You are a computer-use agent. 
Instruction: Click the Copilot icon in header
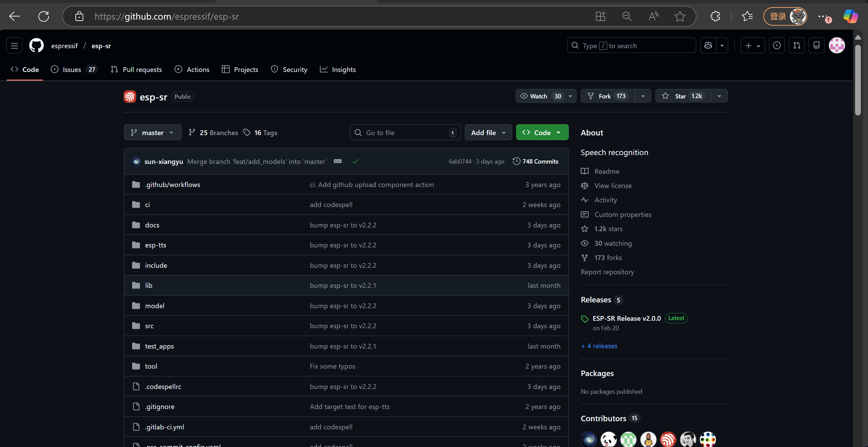pos(708,45)
